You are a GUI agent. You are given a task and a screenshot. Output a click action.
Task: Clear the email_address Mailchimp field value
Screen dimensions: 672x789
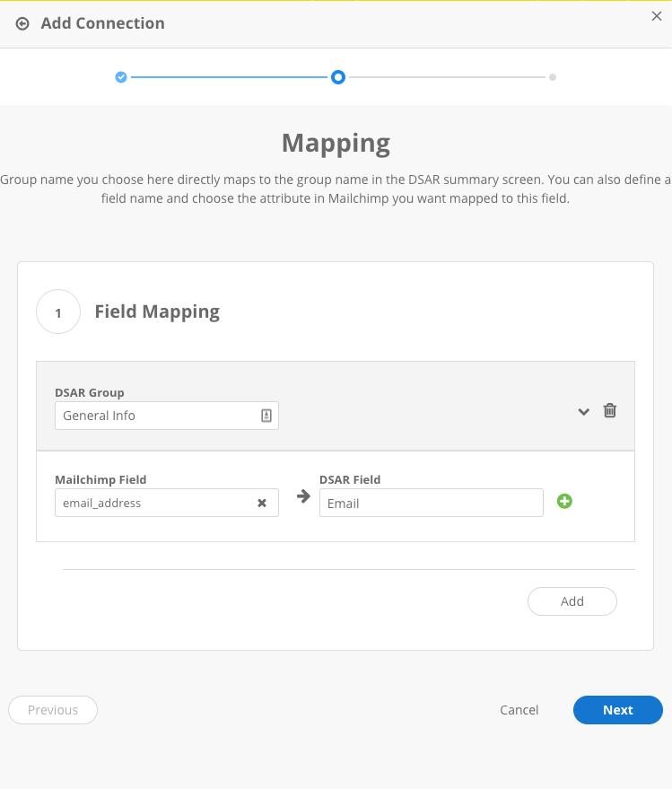point(262,503)
